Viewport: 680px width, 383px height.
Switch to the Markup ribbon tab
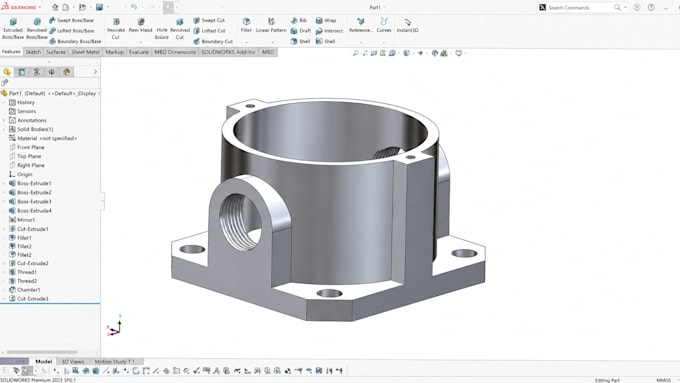(x=114, y=52)
